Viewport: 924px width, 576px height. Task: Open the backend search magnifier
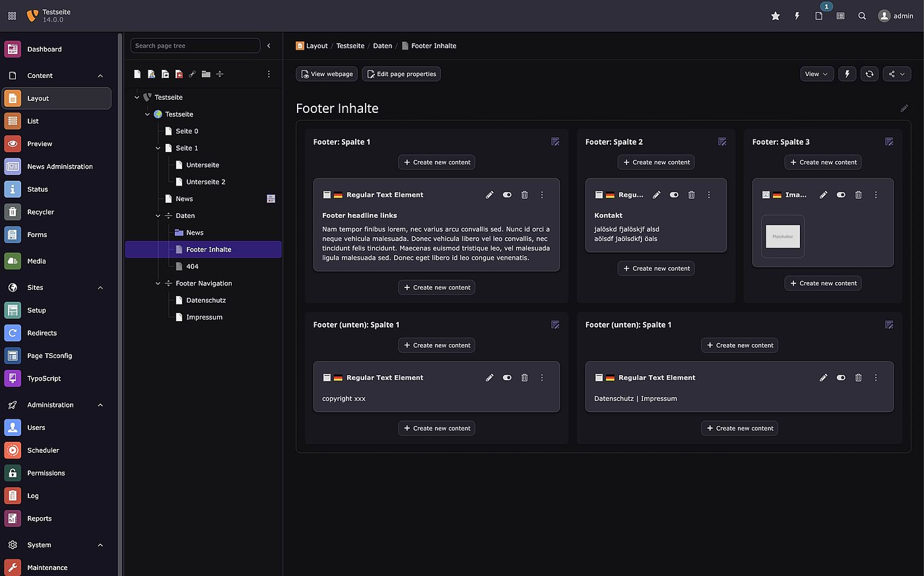pos(862,16)
